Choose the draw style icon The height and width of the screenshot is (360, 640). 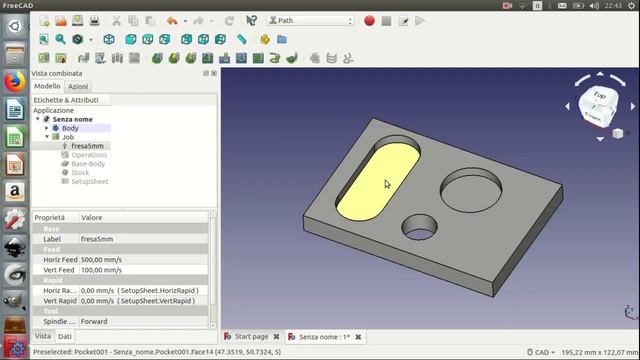[78, 39]
